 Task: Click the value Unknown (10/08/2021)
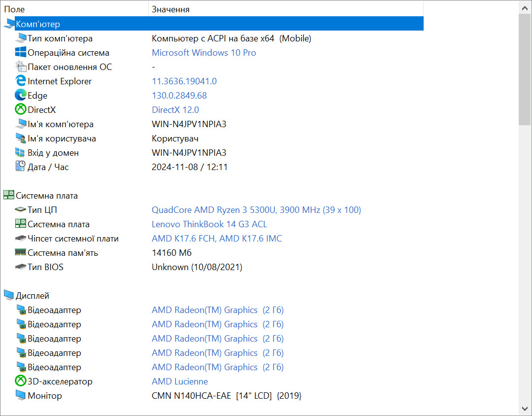197,267
